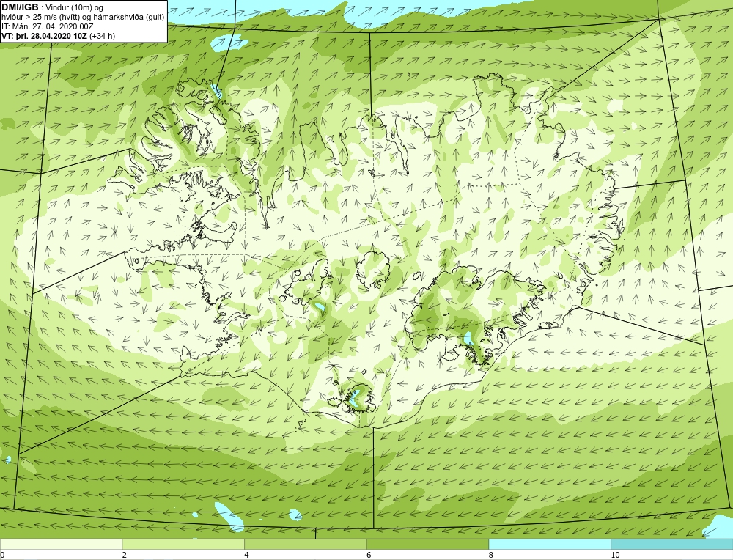
Task: Click the above-10 m/s teal swatch
Action: (671, 544)
